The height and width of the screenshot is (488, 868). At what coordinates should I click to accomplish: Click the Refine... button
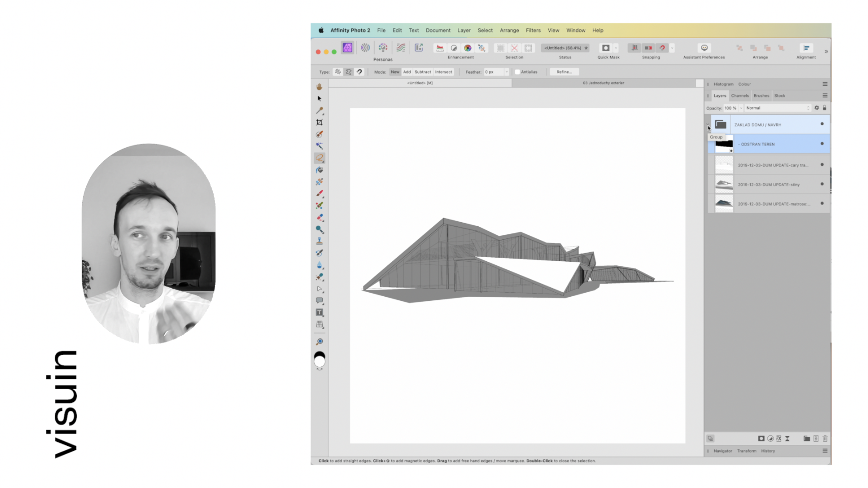click(564, 72)
